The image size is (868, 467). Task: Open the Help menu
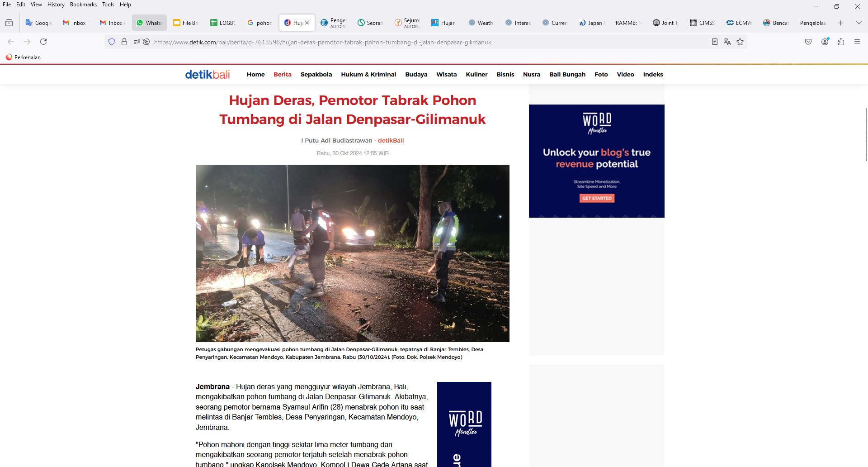(125, 5)
